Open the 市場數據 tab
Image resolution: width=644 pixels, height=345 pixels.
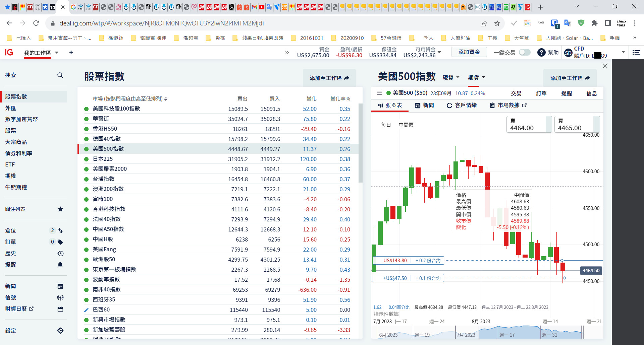pyautogui.click(x=508, y=106)
